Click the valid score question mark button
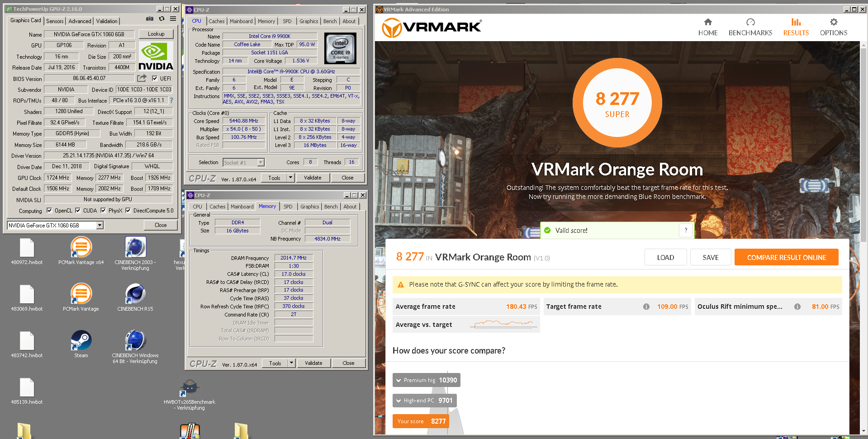 coord(686,230)
